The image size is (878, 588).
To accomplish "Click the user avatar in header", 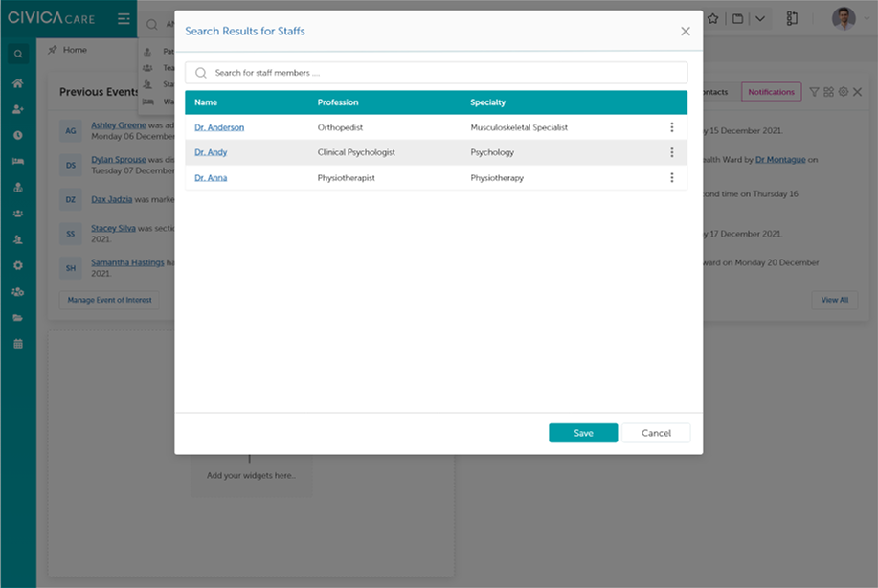I will pyautogui.click(x=844, y=18).
